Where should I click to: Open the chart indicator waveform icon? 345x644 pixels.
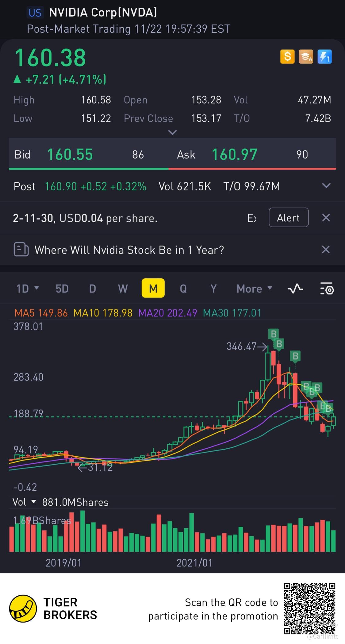pyautogui.click(x=295, y=288)
